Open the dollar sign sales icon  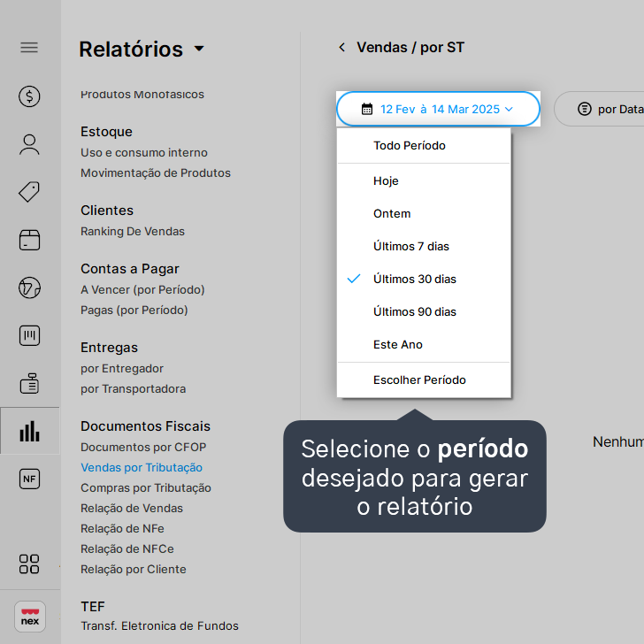(x=29, y=96)
